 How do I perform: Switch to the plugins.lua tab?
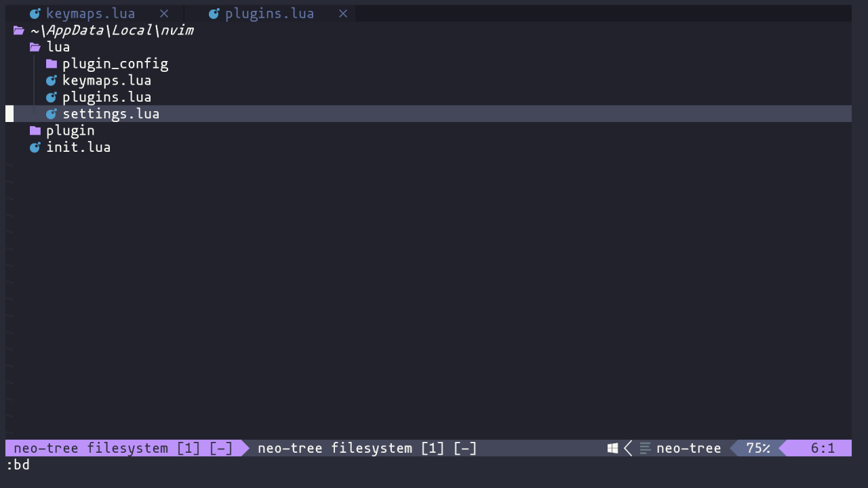tap(269, 13)
